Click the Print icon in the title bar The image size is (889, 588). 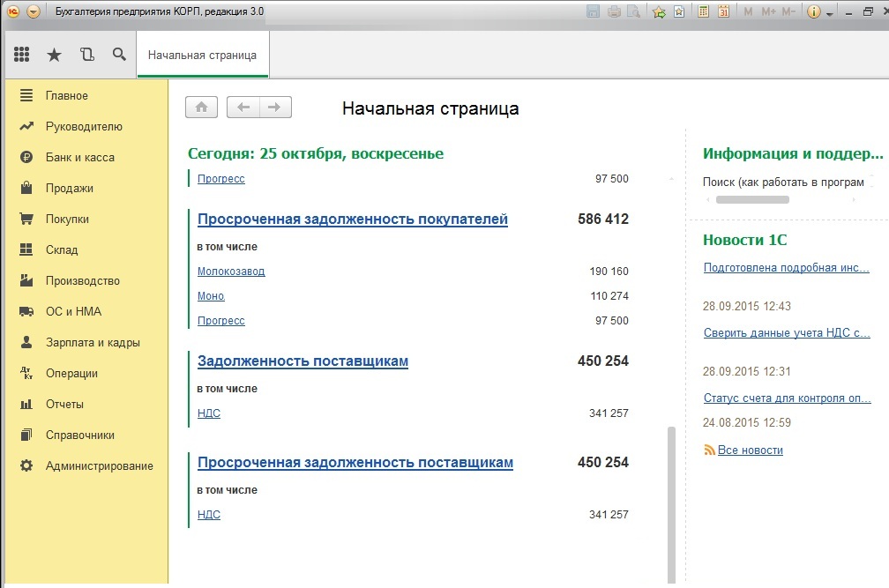[614, 11]
